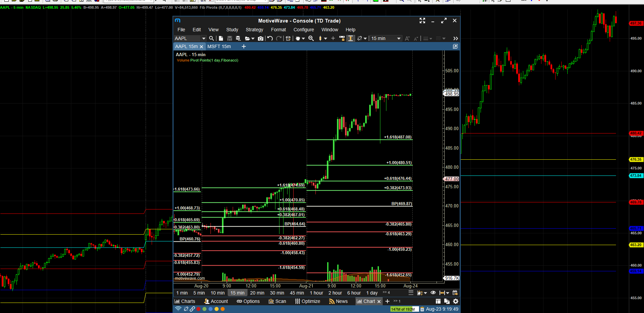Zoom out with the magnifier minus icon
Screen dimensions: 644x313
point(311,38)
